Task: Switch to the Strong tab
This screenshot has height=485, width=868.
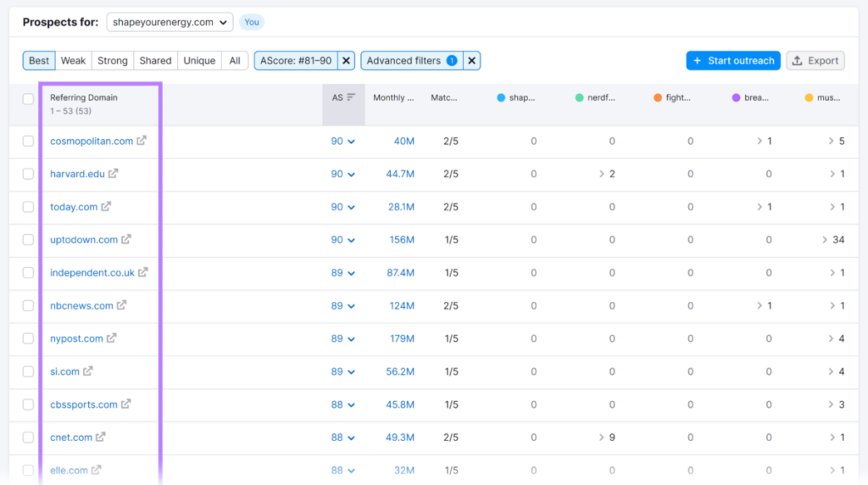Action: [x=113, y=61]
